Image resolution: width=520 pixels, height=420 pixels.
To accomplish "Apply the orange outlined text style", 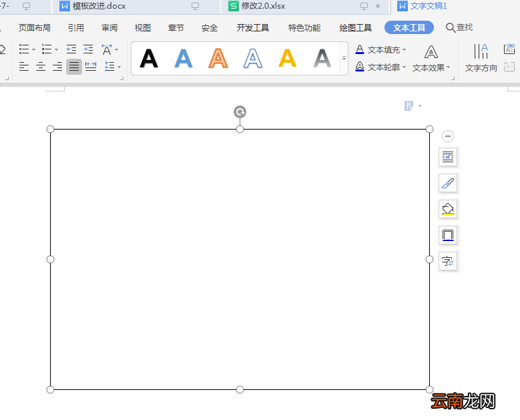I will 218,58.
